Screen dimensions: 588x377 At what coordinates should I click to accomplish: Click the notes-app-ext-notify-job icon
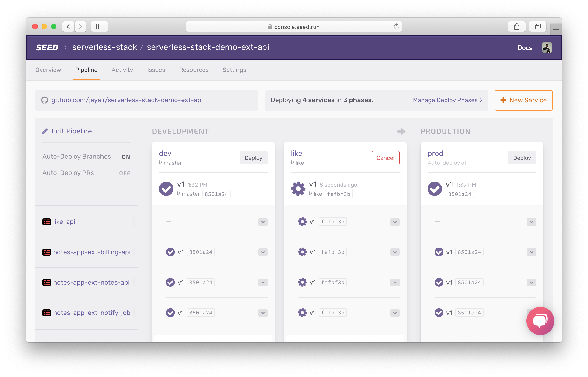(x=46, y=313)
